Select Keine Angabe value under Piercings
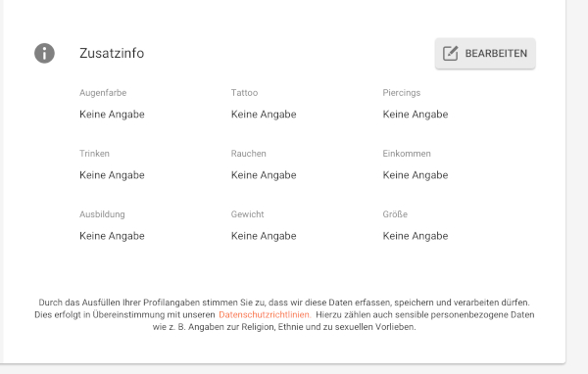 pyautogui.click(x=416, y=115)
